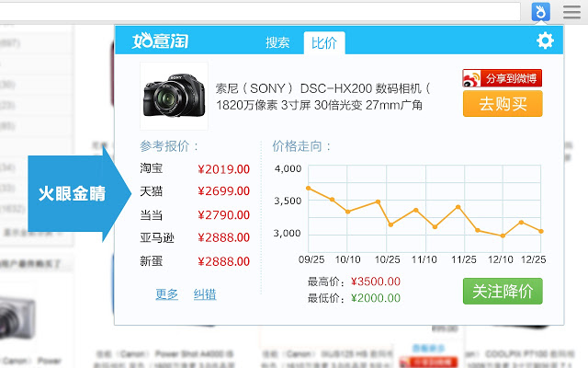This screenshot has height=368, width=588.
Task: Click the 如意淘 extension icon in toolbar
Action: [541, 12]
